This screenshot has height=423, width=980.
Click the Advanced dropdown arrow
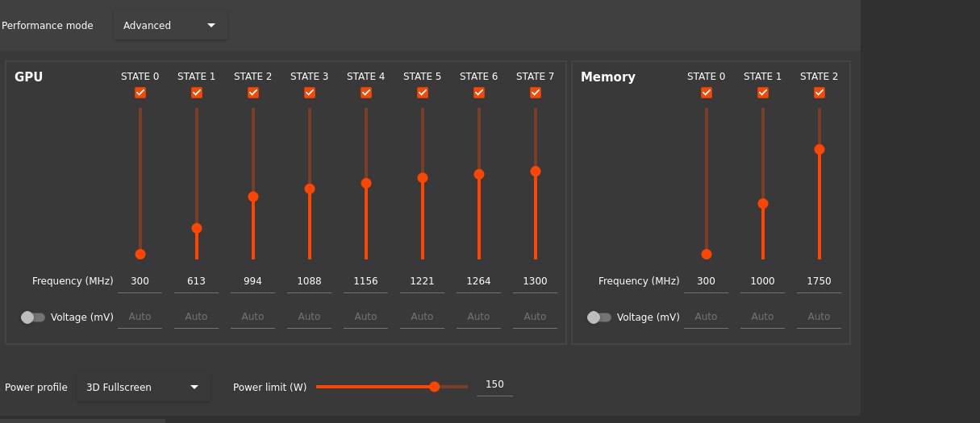(x=211, y=25)
